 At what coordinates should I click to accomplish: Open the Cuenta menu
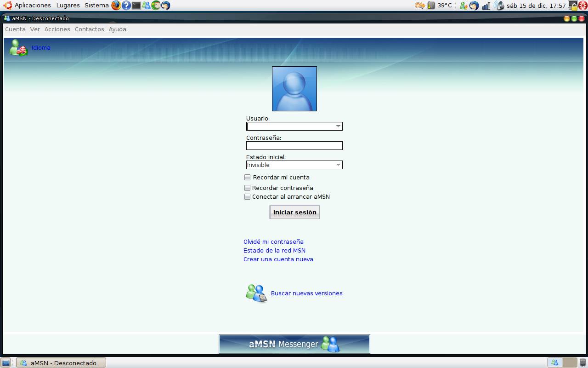[x=15, y=29]
